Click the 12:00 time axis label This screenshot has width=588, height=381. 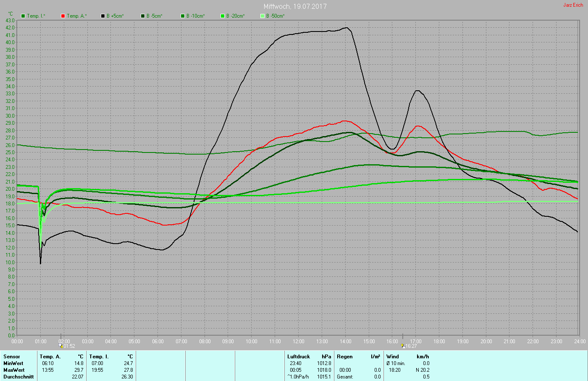tap(299, 342)
